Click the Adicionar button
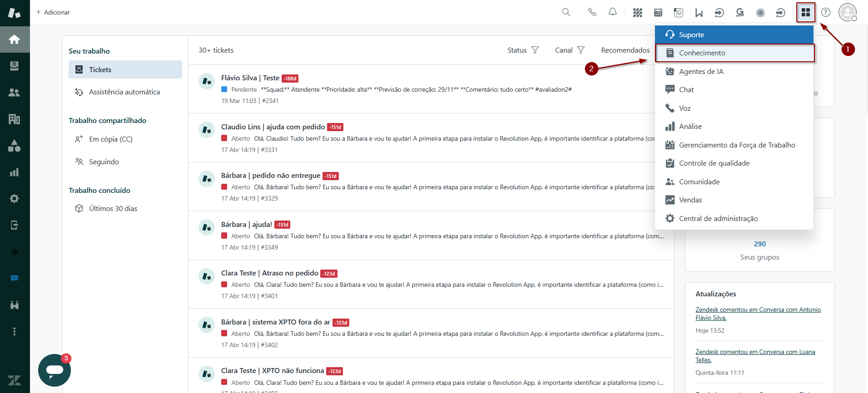The image size is (868, 393). [x=53, y=12]
